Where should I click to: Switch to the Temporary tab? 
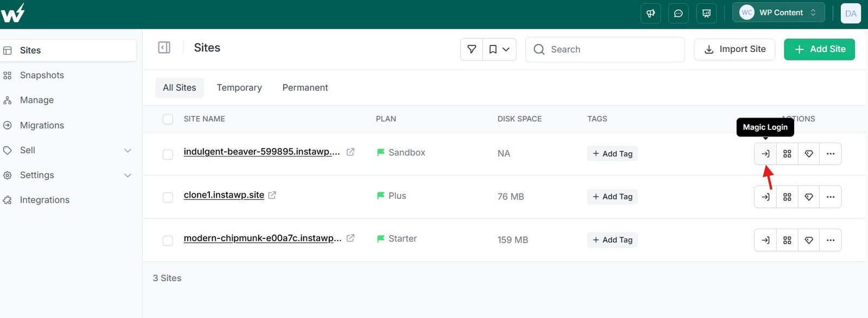coord(239,88)
